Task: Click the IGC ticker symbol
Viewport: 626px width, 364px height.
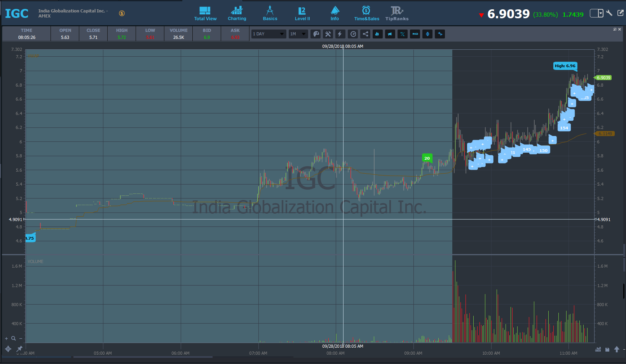Action: click(17, 14)
